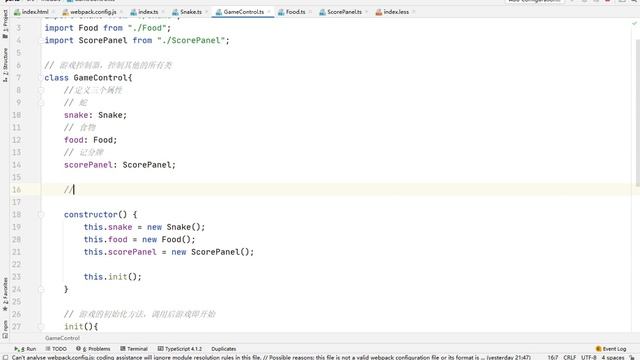640x360 pixels.
Task: Open the Event Log
Action: pos(611,349)
